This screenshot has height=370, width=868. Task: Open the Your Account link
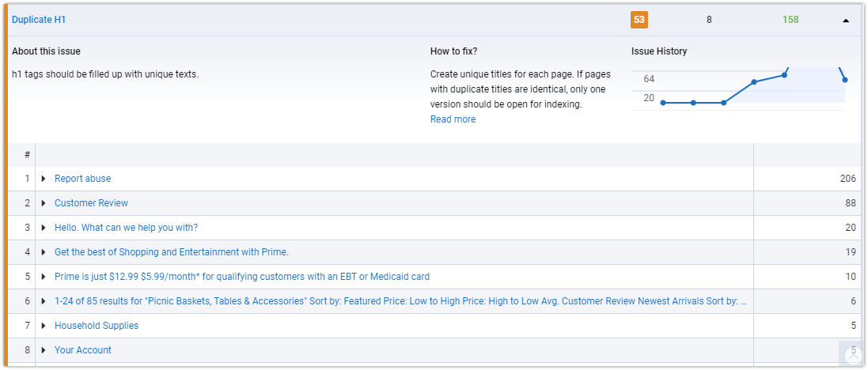click(x=83, y=350)
